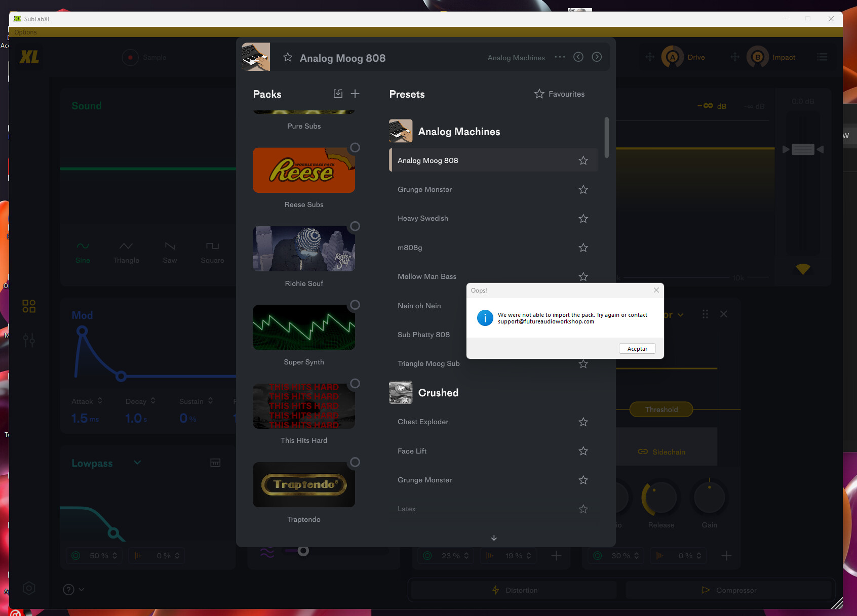This screenshot has height=616, width=857.
Task: Favourite the Analog Moog 808 header star
Action: click(288, 57)
